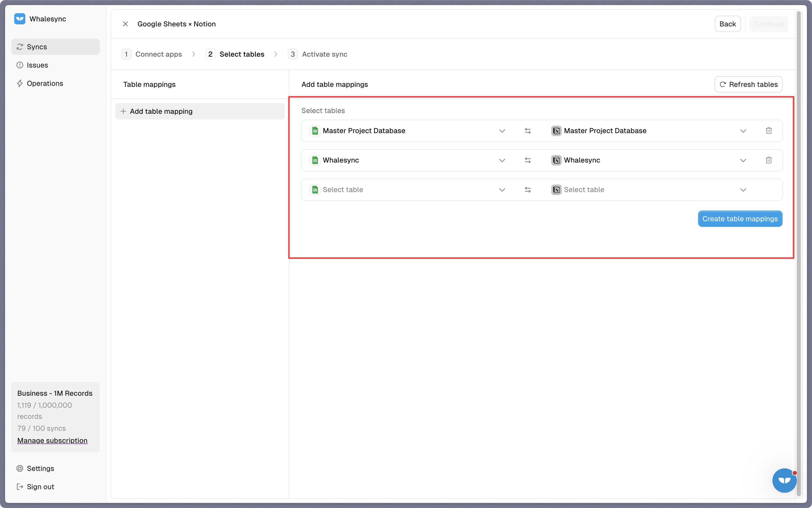
Task: Open Settings from the sidebar
Action: coord(55,468)
